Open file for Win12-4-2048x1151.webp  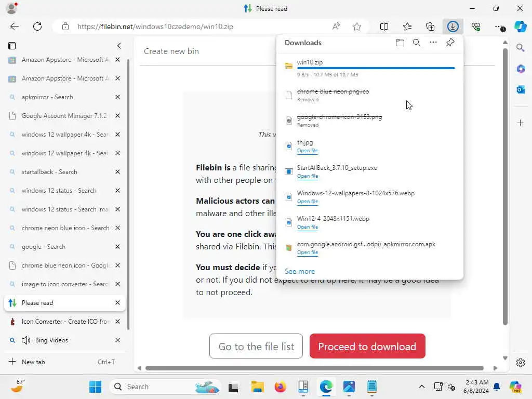(308, 227)
